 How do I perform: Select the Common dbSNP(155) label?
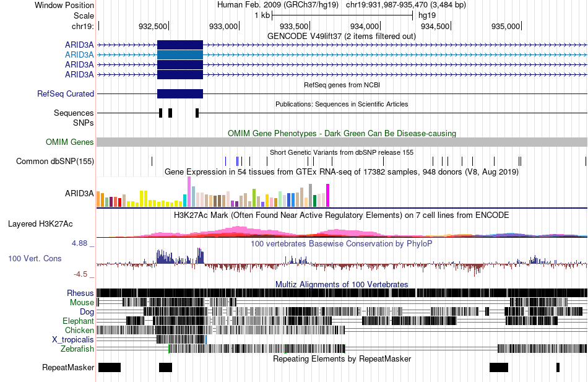coord(55,162)
